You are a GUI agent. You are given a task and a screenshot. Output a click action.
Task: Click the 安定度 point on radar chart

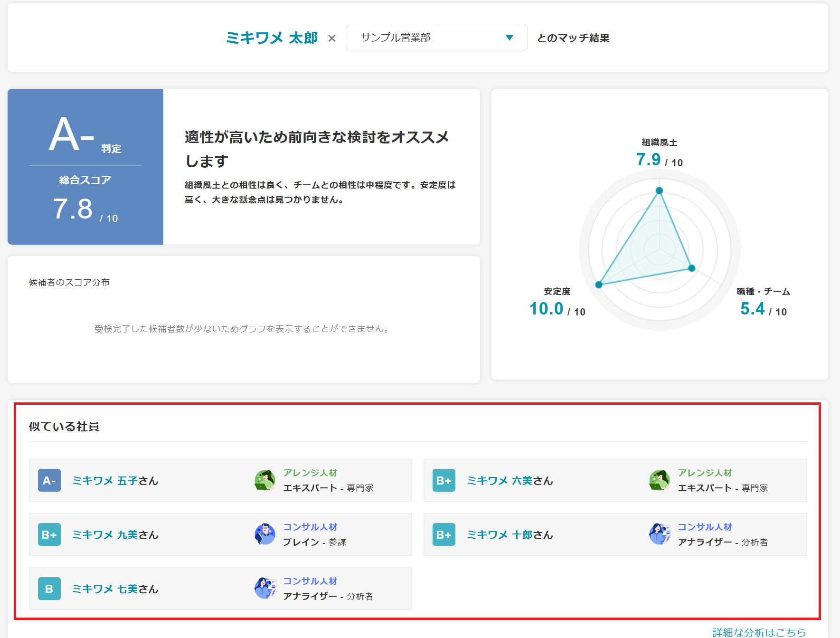599,285
